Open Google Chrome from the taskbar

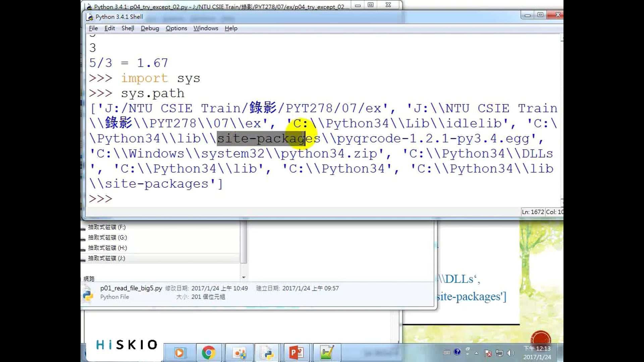pos(208,353)
